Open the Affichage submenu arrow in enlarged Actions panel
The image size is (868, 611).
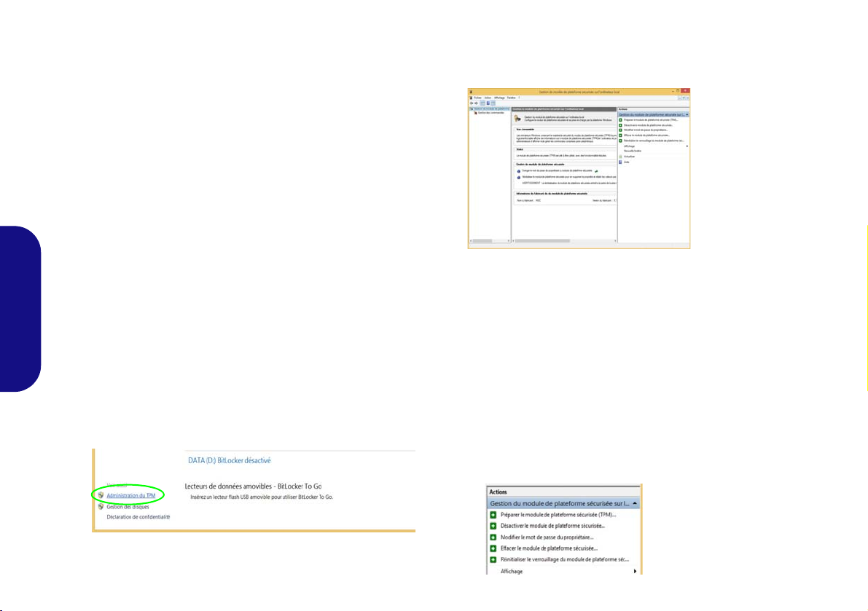[x=635, y=571]
